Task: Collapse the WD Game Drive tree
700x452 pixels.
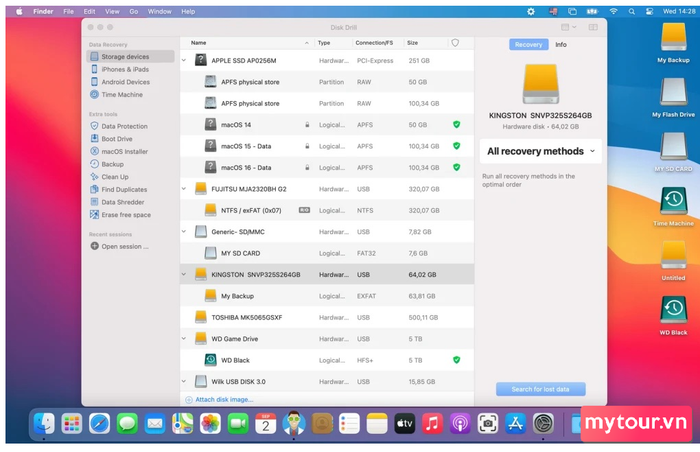Action: coord(184,339)
